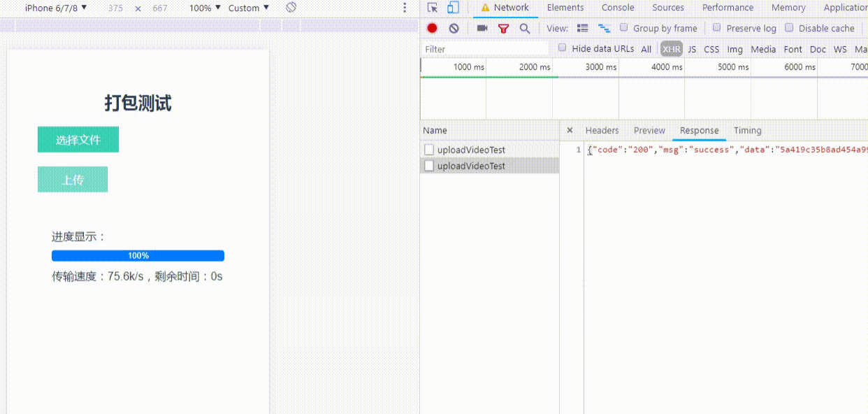Toggle the device toolbar icon

[x=453, y=8]
